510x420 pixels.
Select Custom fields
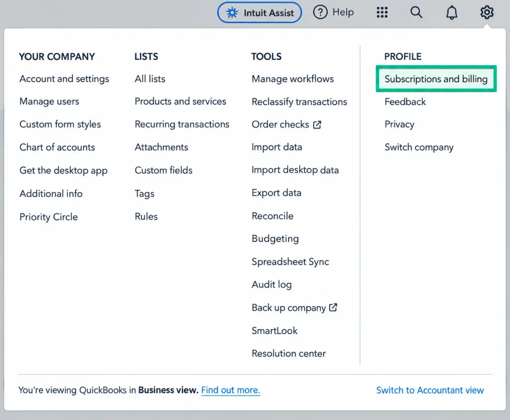(163, 170)
